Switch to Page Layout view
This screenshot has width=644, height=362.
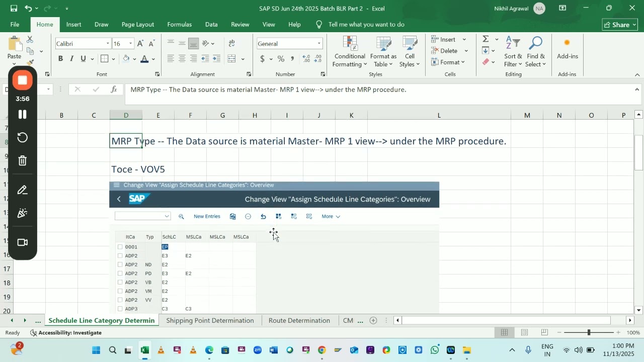click(x=524, y=332)
